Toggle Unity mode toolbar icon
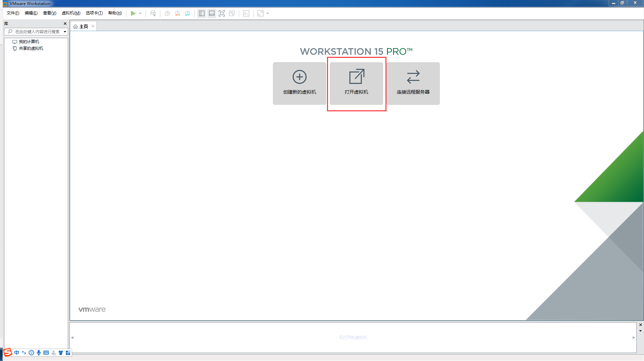The height and width of the screenshot is (361, 644). click(x=232, y=13)
